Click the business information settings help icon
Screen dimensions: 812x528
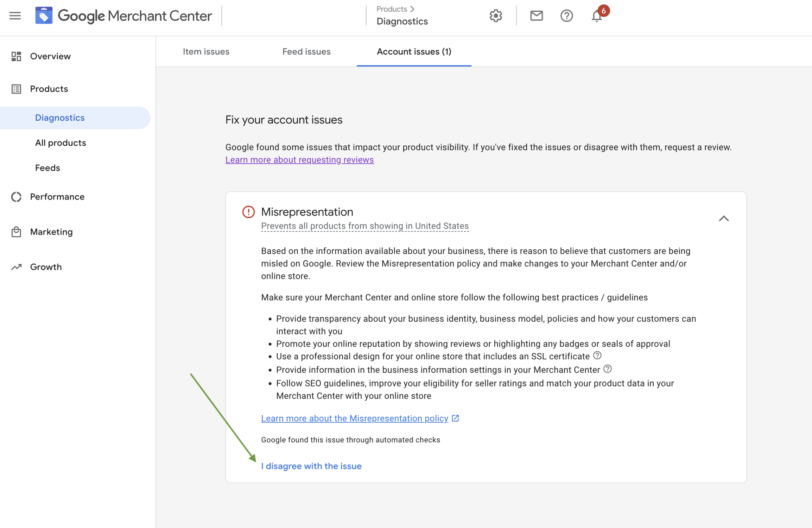tap(608, 369)
